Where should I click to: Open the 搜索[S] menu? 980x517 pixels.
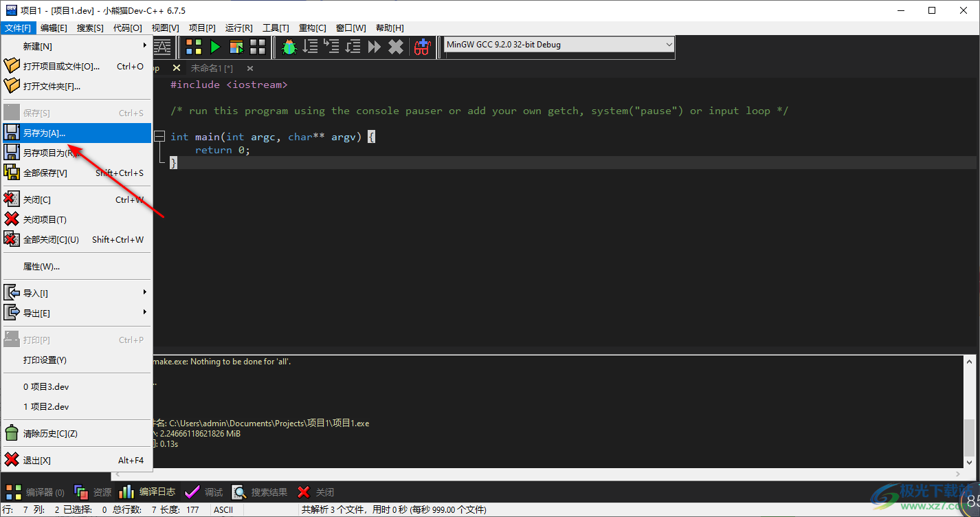coord(90,27)
